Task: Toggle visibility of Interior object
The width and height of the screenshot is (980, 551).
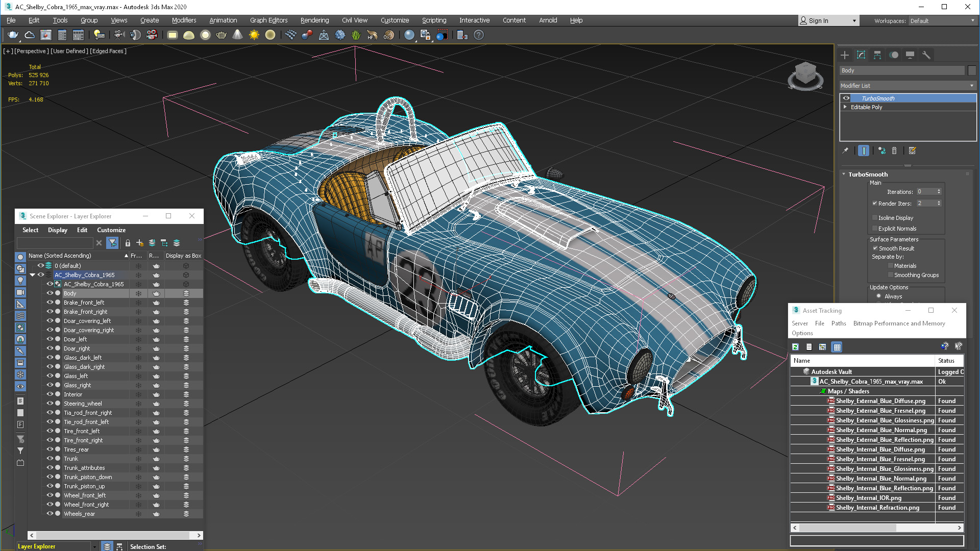Action: click(50, 394)
